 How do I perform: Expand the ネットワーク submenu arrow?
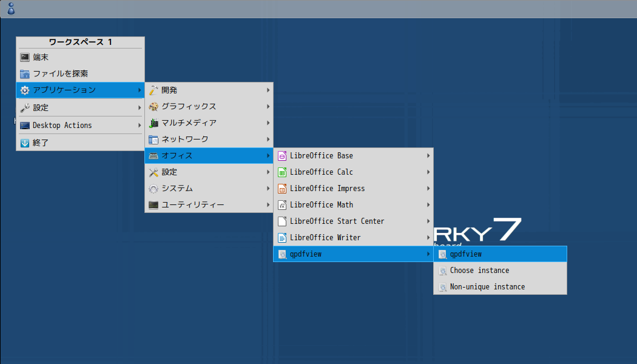coord(268,140)
